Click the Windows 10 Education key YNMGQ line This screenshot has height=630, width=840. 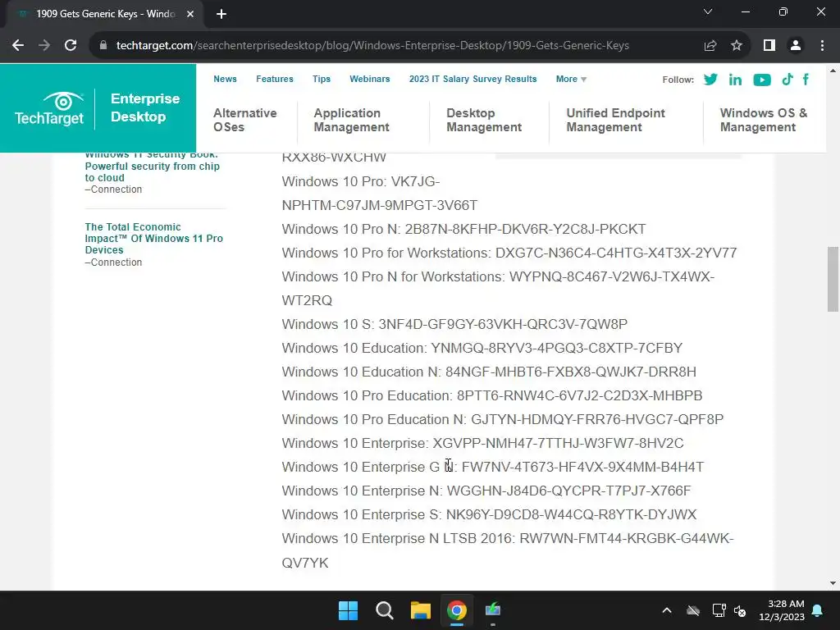(482, 348)
